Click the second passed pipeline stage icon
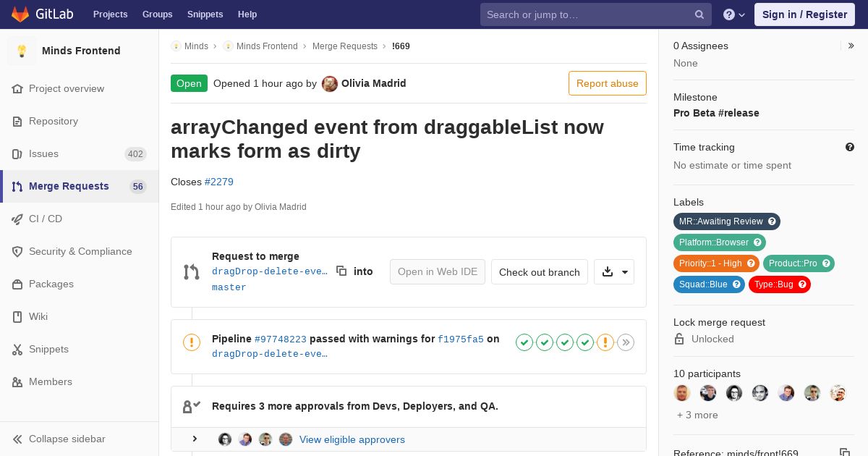 (x=545, y=342)
